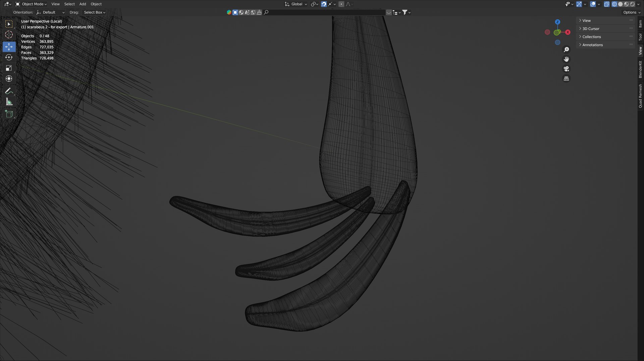This screenshot has width=644, height=361.
Task: Switch perspective/orthographic with grid icon
Action: click(566, 78)
